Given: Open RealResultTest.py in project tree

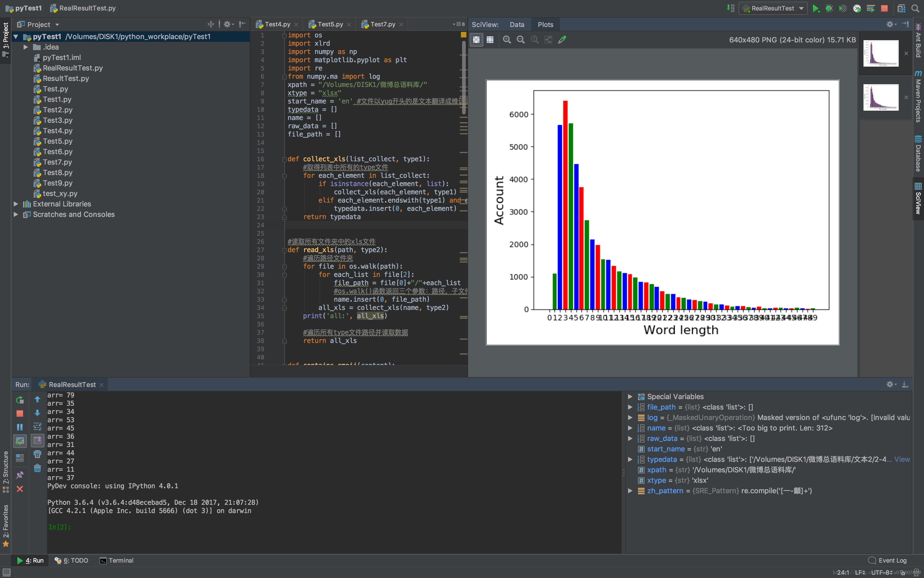Looking at the screenshot, I should coord(73,68).
